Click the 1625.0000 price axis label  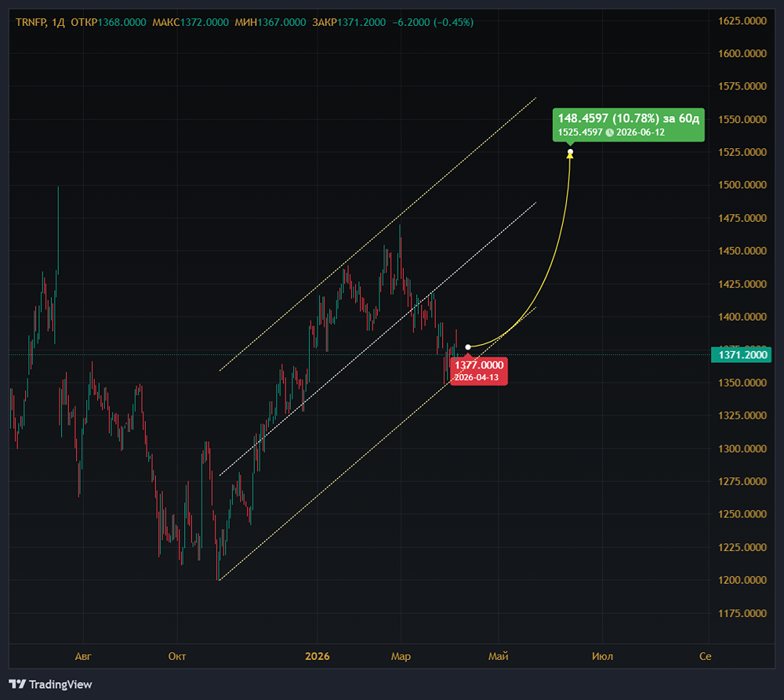742,20
